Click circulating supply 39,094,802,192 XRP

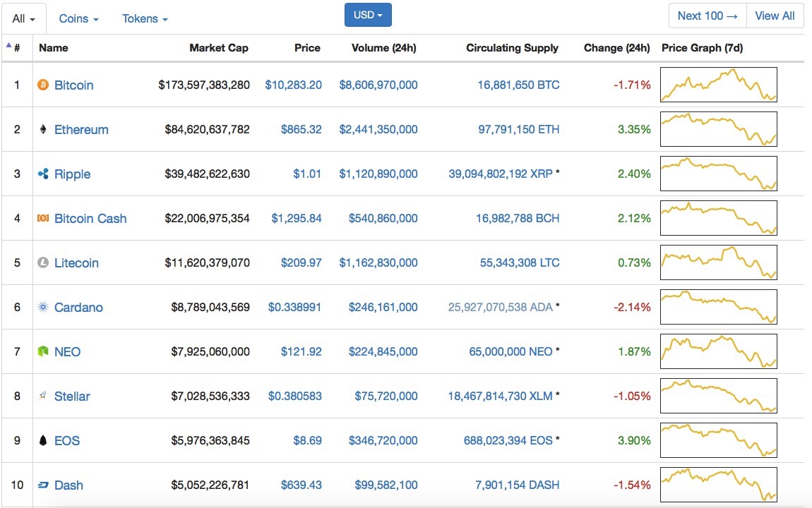[x=501, y=174]
